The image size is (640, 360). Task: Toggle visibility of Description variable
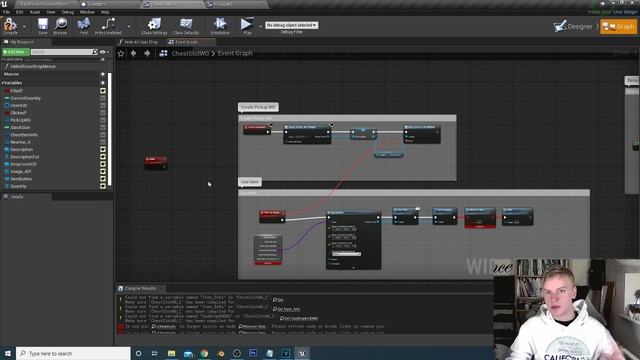click(x=103, y=149)
